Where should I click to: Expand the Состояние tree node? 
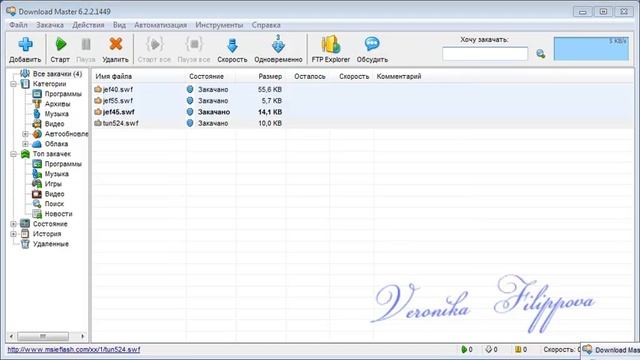[x=13, y=224]
